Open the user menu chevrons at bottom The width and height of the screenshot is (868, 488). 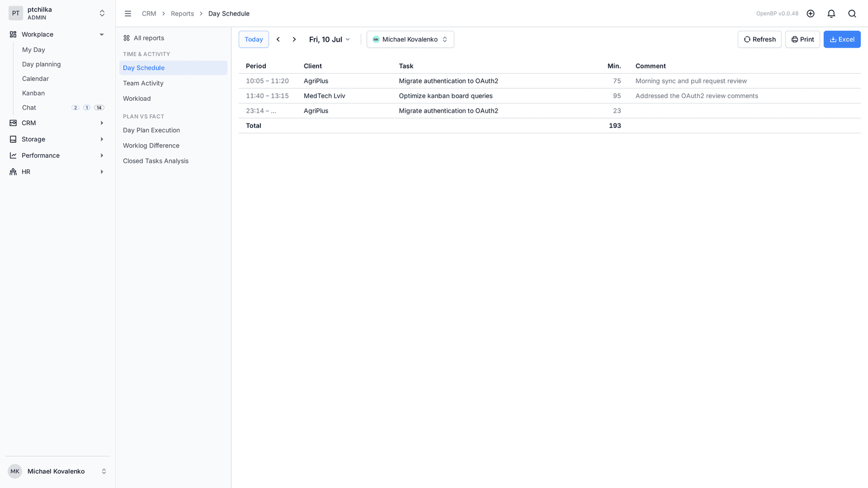(x=104, y=471)
